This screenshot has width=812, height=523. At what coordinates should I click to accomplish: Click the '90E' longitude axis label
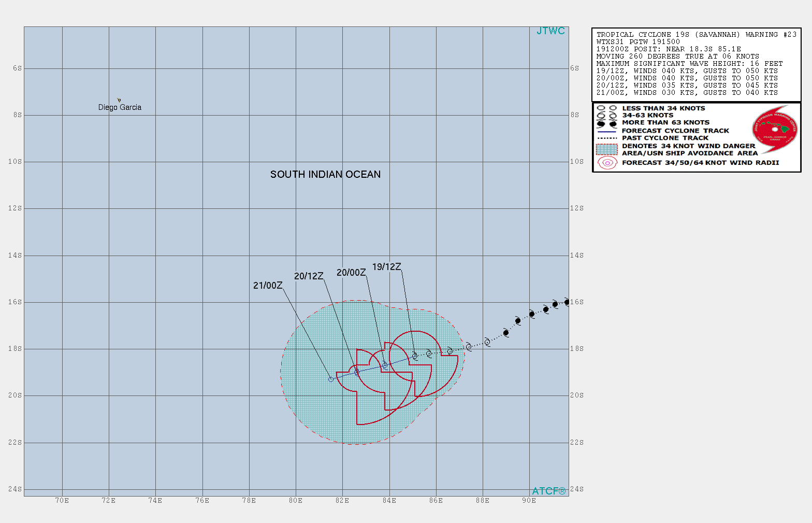pos(529,501)
